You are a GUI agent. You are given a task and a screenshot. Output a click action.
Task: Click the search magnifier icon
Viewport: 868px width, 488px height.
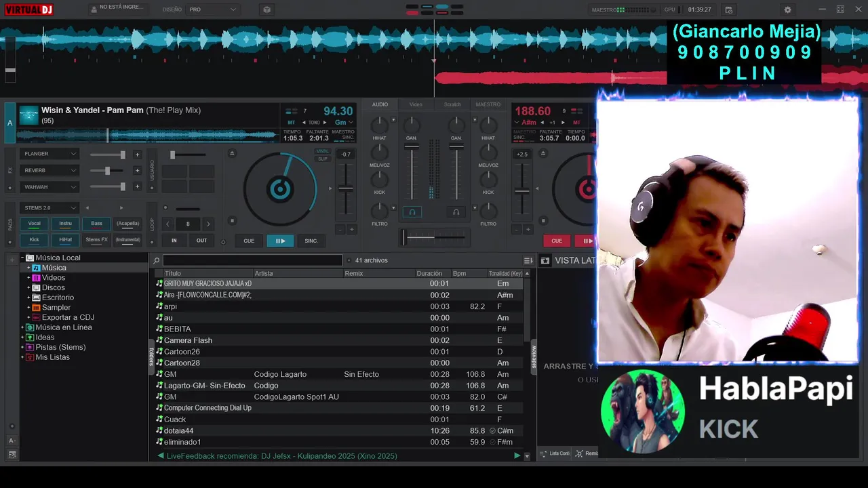point(157,260)
